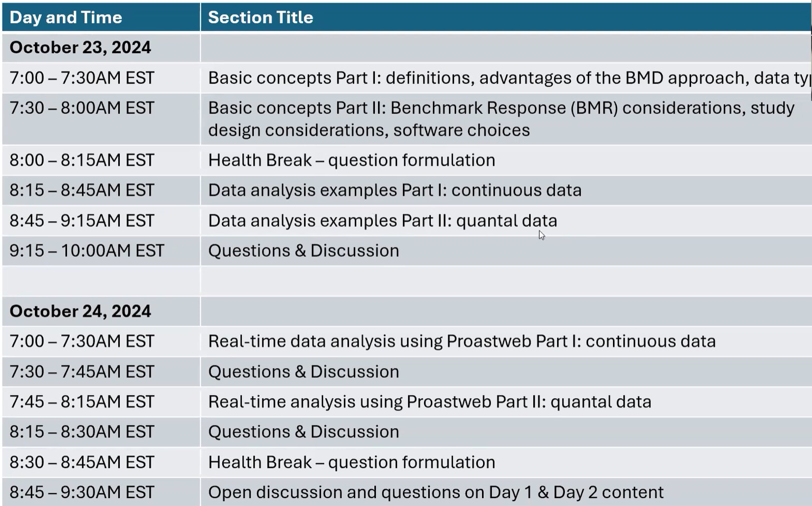Select the October 24, 2024 date row
The height and width of the screenshot is (506, 812).
[80, 311]
